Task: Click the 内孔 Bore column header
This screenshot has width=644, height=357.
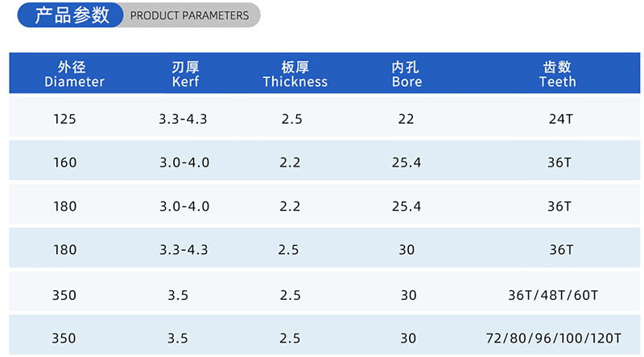Action: [x=407, y=74]
